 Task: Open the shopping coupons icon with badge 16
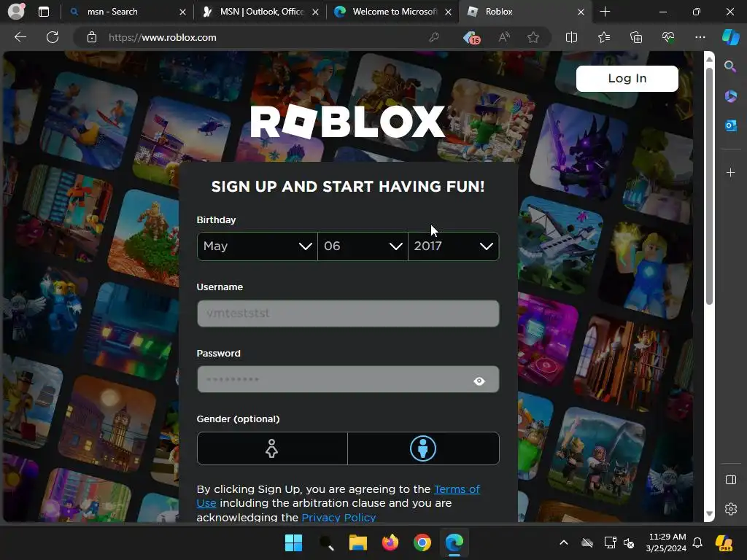point(472,38)
